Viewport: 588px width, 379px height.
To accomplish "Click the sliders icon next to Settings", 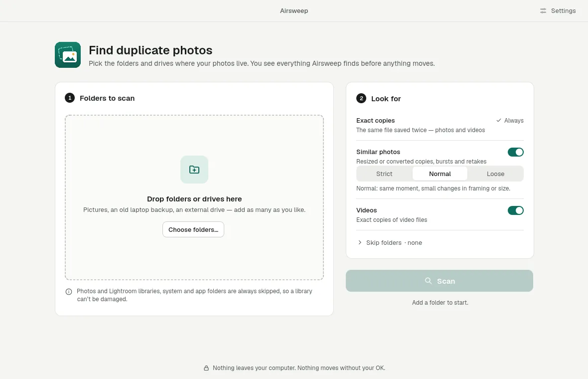I will [x=543, y=11].
